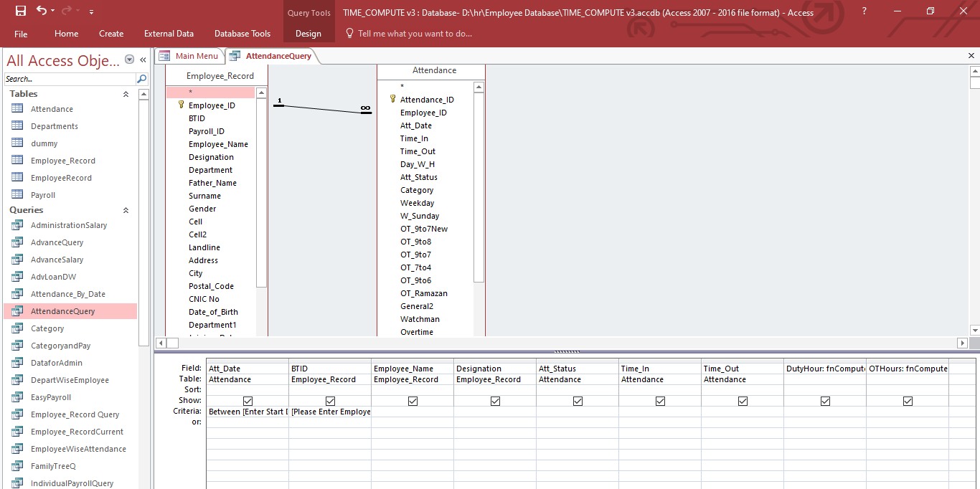Click the Help question mark icon
This screenshot has height=489, width=980.
tap(864, 11)
